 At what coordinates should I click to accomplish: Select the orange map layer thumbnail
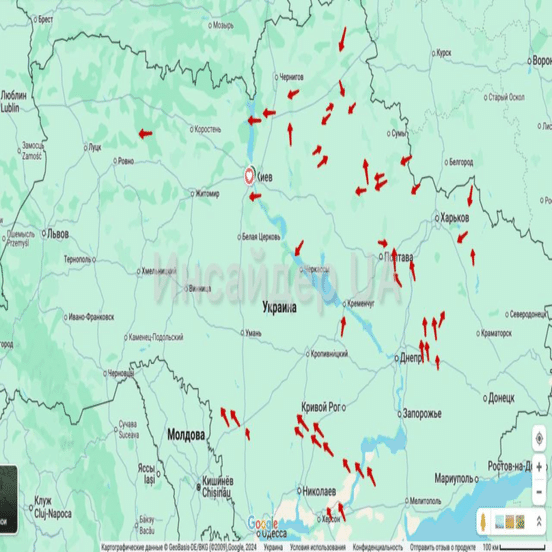pos(509,522)
